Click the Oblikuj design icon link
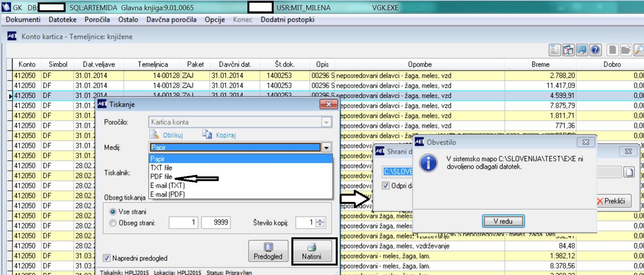The width and height of the screenshot is (644, 275). point(166,135)
